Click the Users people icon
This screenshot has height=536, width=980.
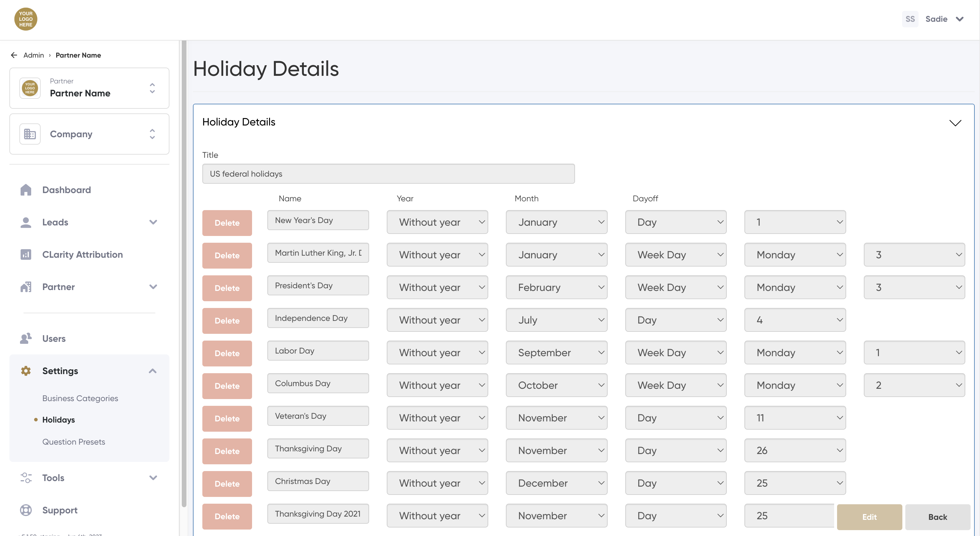tap(26, 338)
